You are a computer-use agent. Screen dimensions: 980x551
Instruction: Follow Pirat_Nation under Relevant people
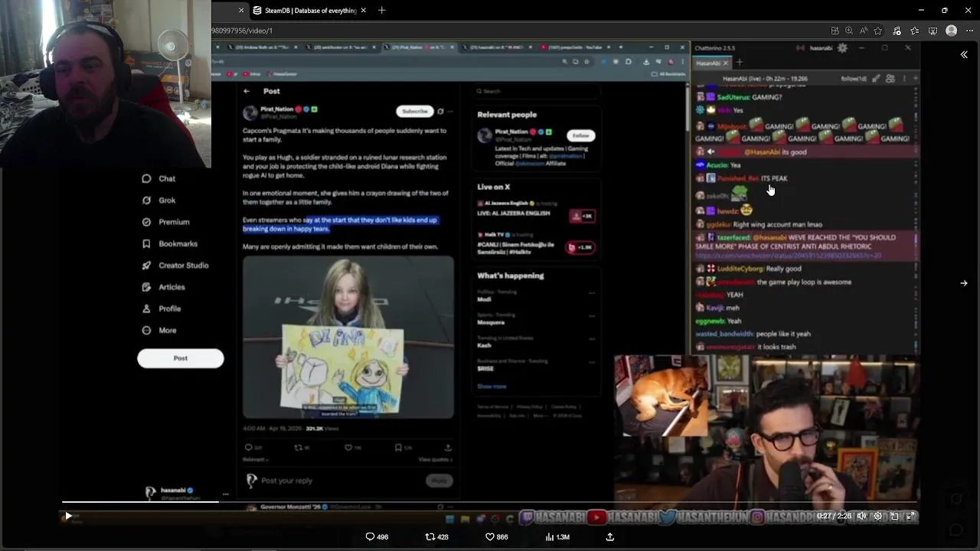[x=581, y=135]
